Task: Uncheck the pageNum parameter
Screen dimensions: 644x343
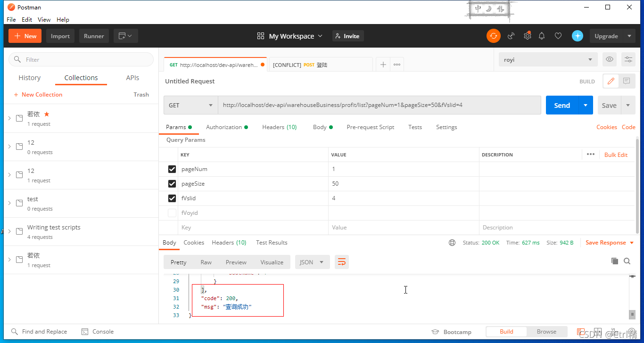Action: [172, 169]
